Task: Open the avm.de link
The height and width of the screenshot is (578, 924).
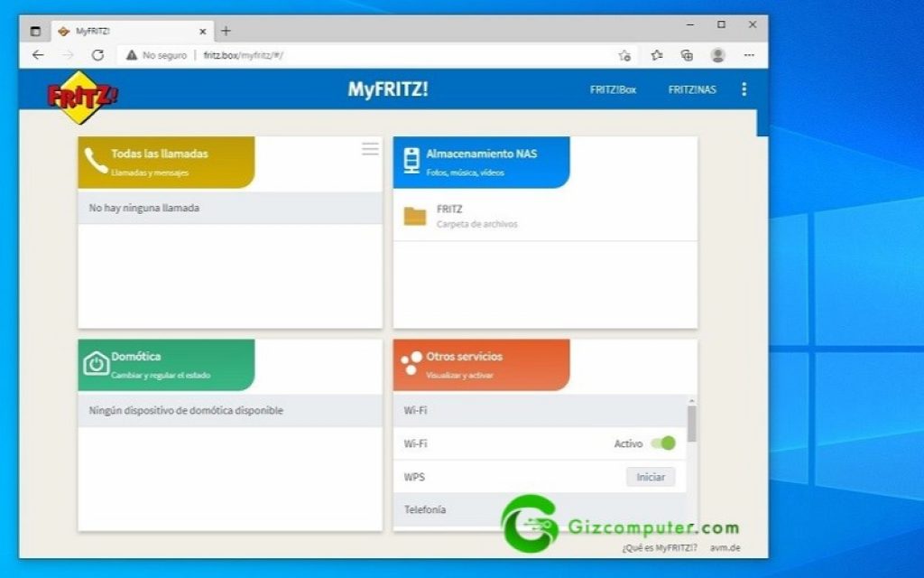Action: coord(725,548)
